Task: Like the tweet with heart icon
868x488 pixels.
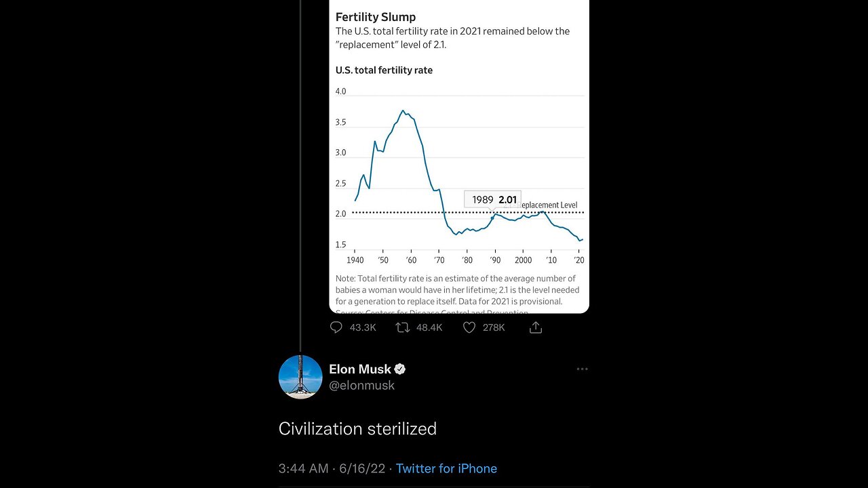Action: click(x=469, y=327)
